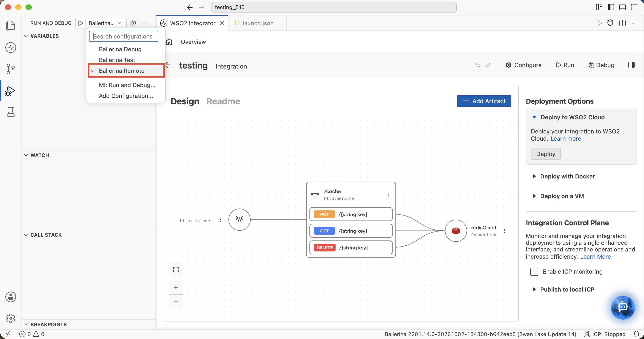This screenshot has height=339, width=644.
Task: Run the editor file with top-right play icon
Action: click(x=599, y=23)
